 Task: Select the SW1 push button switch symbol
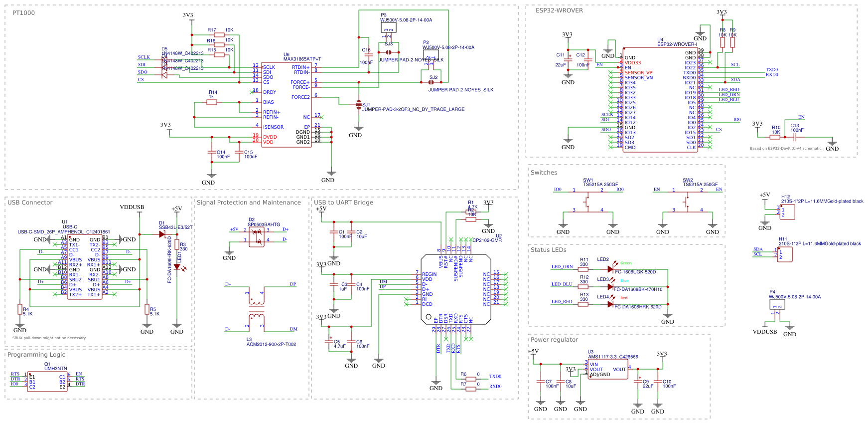pyautogui.click(x=588, y=200)
